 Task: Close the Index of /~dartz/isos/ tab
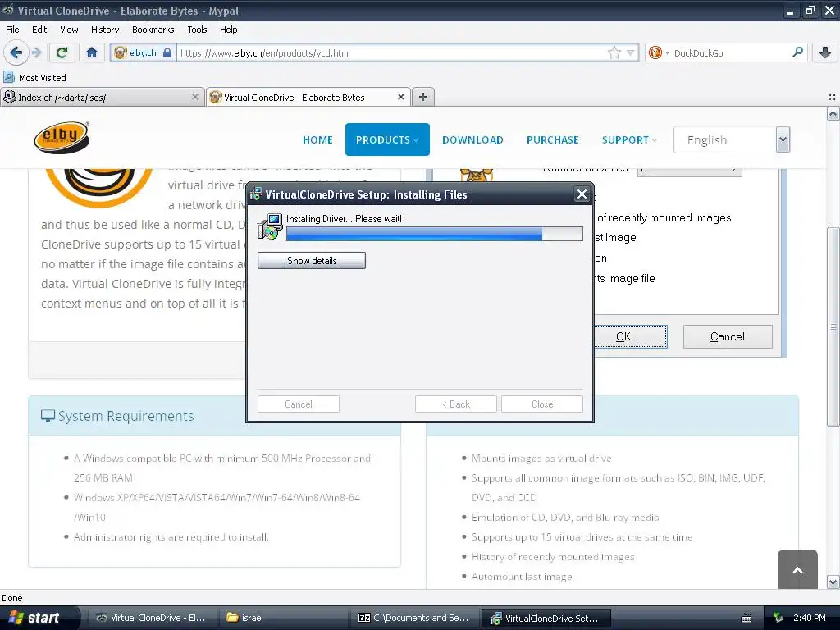coord(195,97)
